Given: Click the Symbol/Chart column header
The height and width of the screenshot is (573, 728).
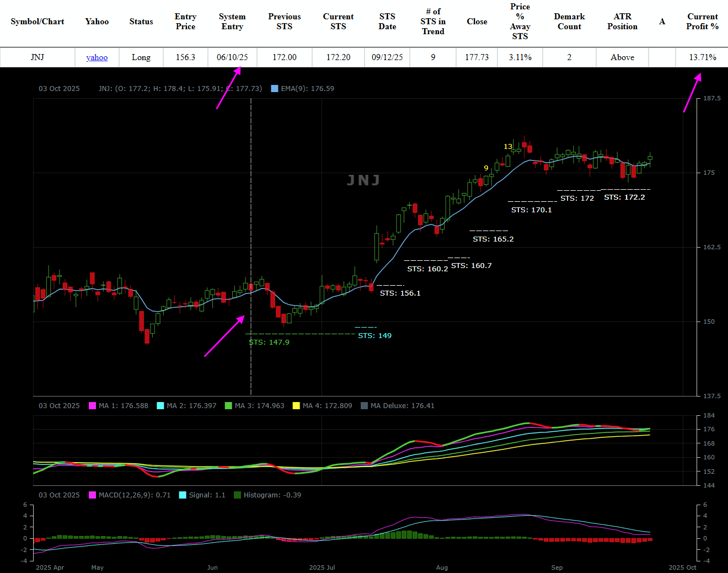Looking at the screenshot, I should pyautogui.click(x=38, y=22).
